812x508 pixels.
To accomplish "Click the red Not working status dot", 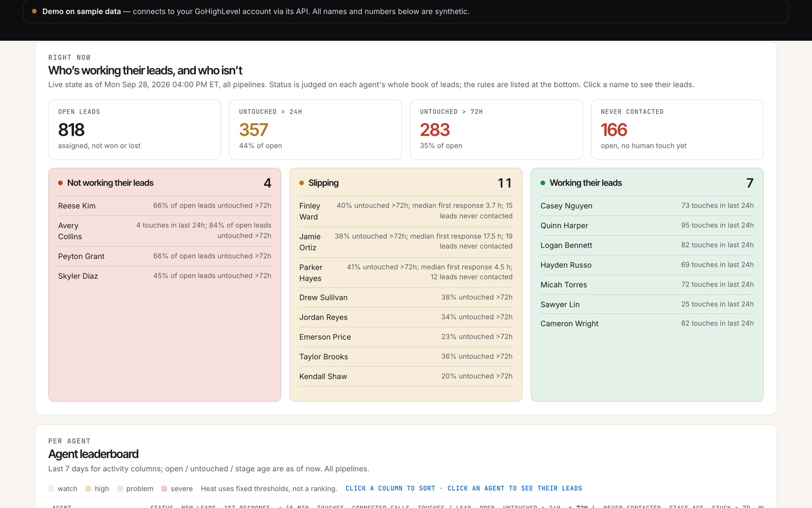I will pyautogui.click(x=60, y=183).
